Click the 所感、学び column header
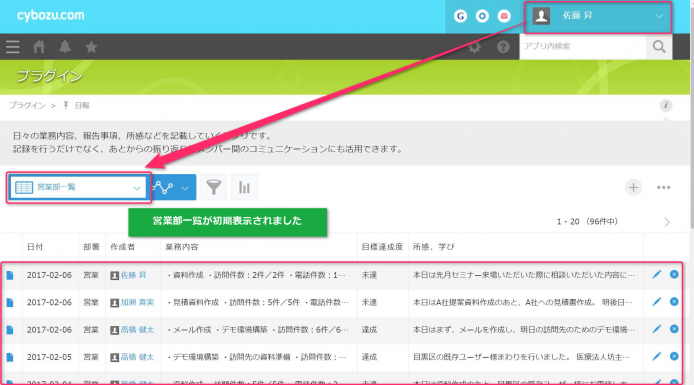The image size is (694, 385). [434, 247]
